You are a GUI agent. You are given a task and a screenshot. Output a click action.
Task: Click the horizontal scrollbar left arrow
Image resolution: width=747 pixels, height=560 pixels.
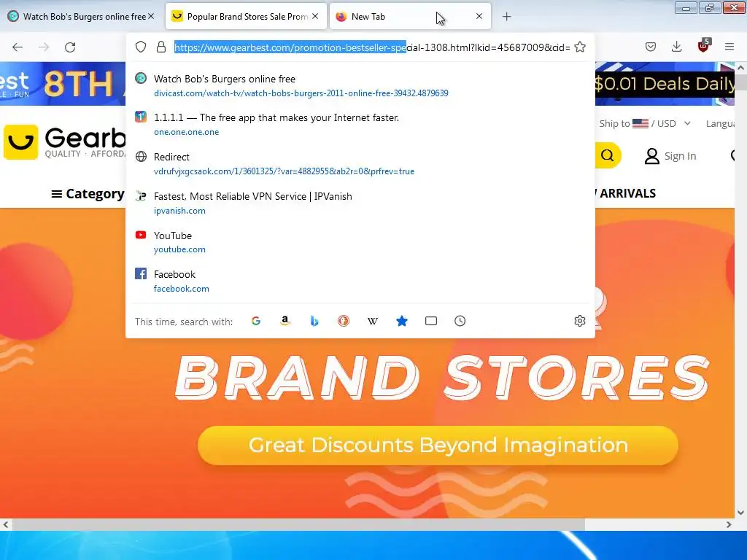6,524
